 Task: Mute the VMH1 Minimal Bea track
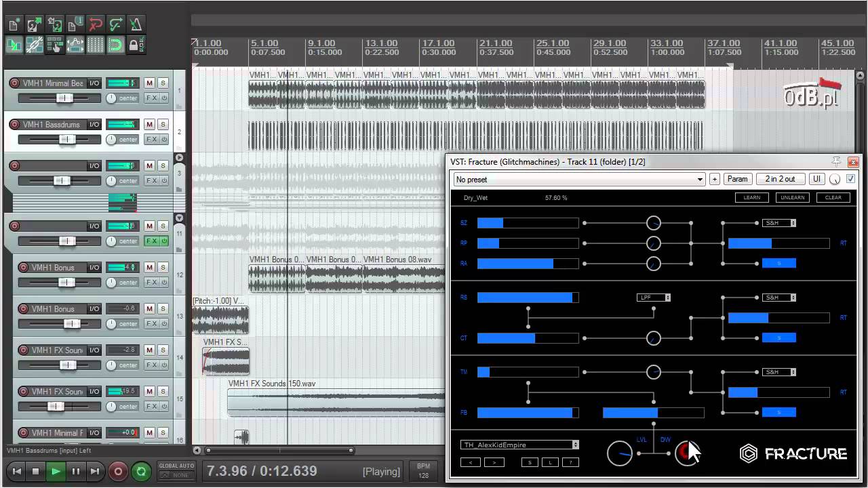[149, 83]
